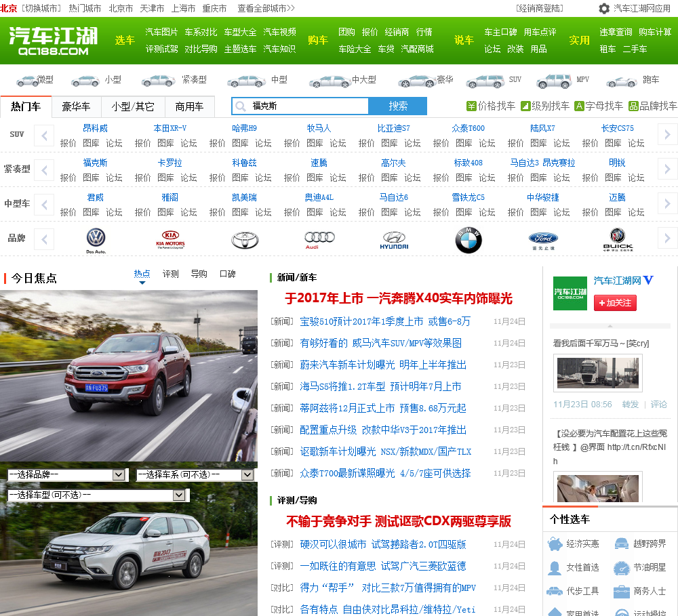
Task: Click the Ford brand logo
Action: (543, 241)
